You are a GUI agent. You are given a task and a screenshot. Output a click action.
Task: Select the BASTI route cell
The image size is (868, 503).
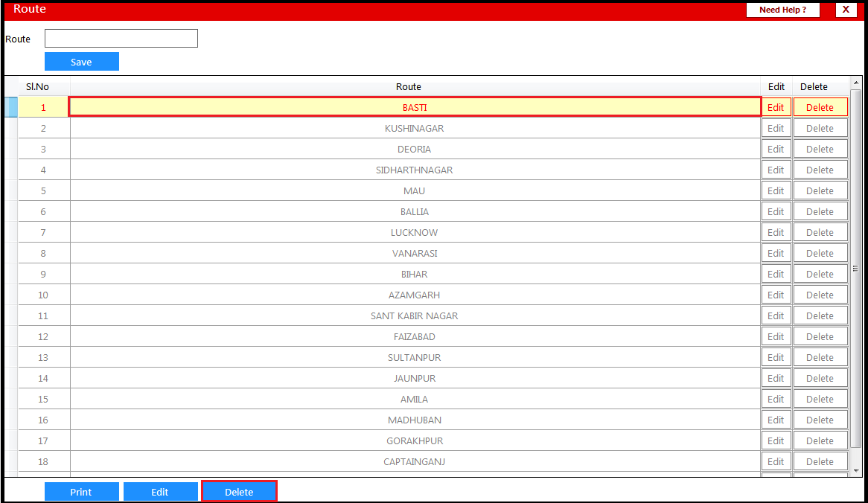(415, 107)
